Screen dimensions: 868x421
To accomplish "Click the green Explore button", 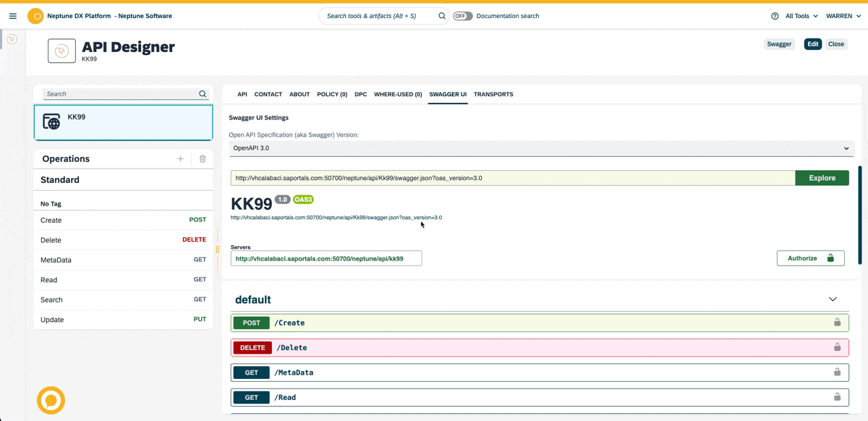I will [822, 178].
